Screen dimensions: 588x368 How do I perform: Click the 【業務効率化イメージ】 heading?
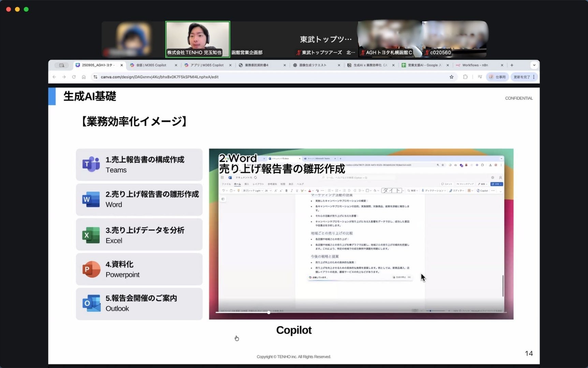134,122
